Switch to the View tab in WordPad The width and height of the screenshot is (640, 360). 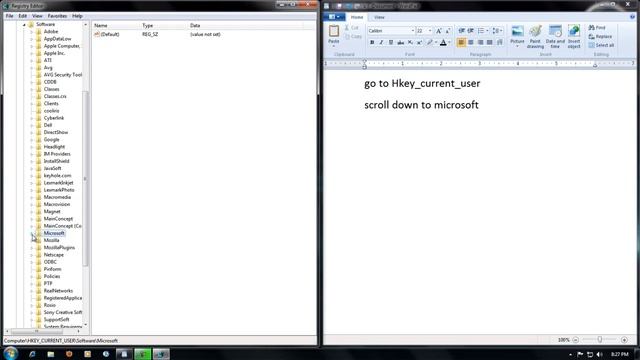[x=379, y=17]
